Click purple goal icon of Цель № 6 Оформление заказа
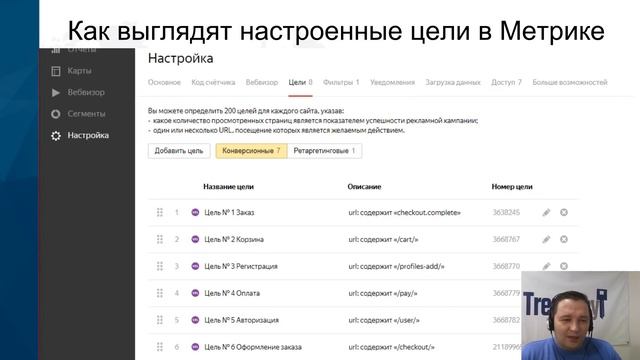 point(195,347)
